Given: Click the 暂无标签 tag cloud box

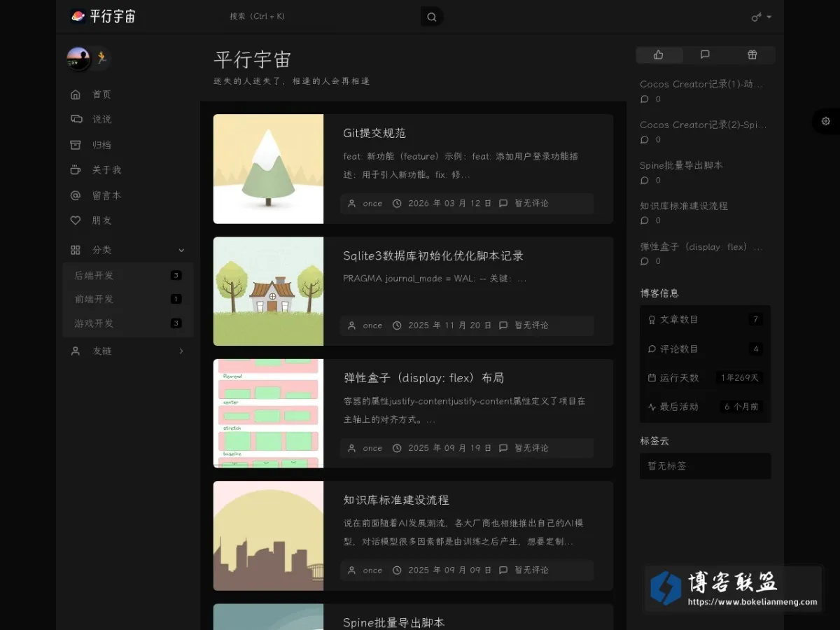Looking at the screenshot, I should click(x=705, y=465).
